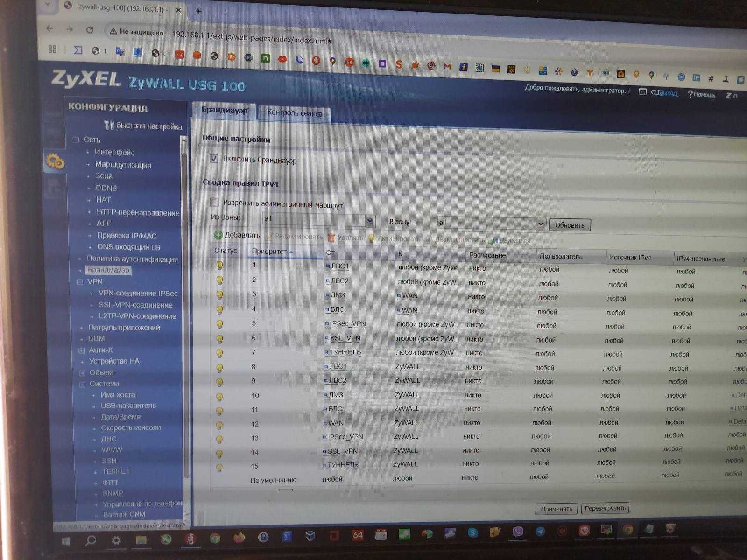Image resolution: width=747 pixels, height=560 pixels.
Task: Enable Разрешить асимметричный маршрут checkbox
Action: (214, 202)
